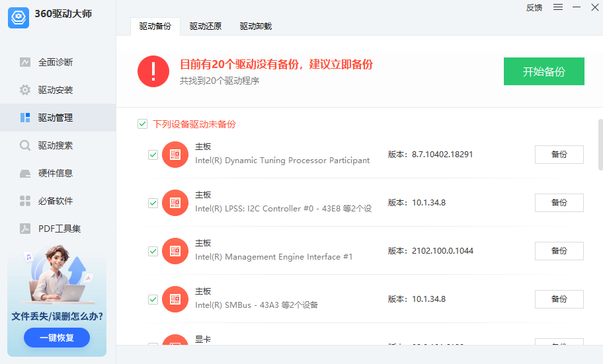
Task: Open 必备软件 in the sidebar
Action: point(56,201)
